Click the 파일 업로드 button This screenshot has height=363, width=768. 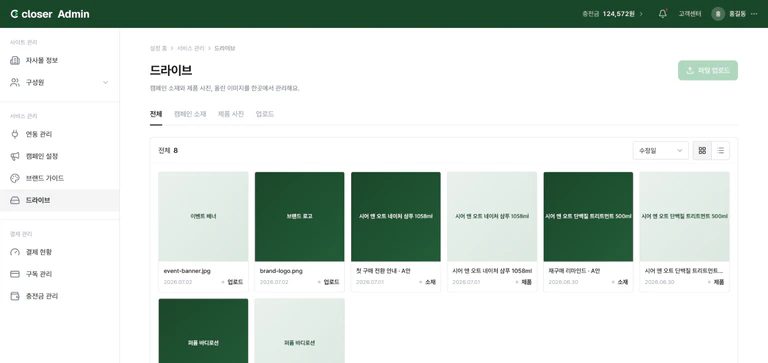[x=708, y=71]
